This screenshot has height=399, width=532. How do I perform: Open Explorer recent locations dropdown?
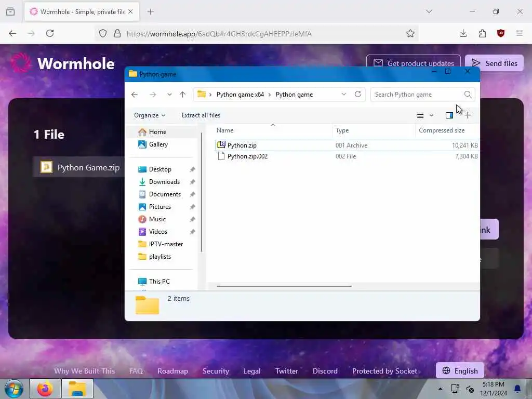pos(169,95)
